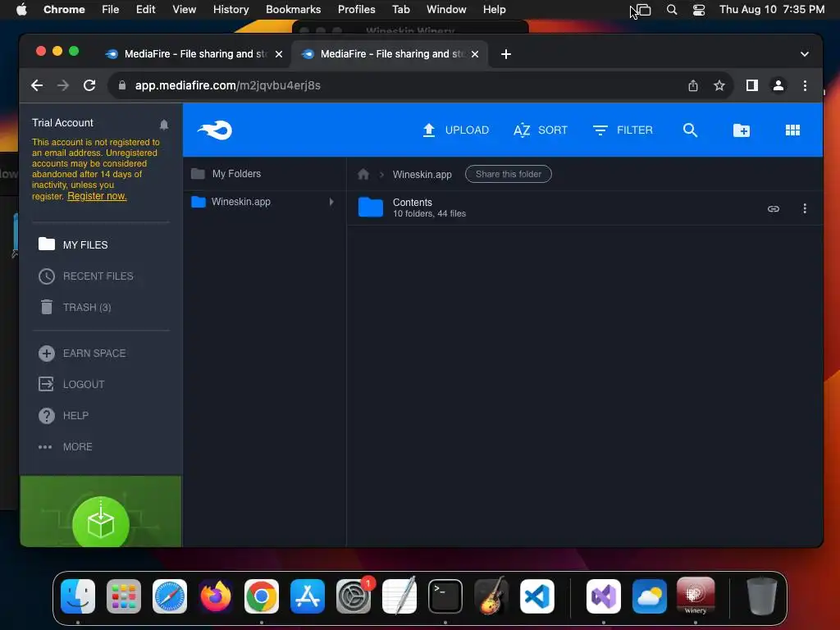The image size is (840, 630).
Task: Open the App Store from the Dock
Action: pyautogui.click(x=308, y=596)
